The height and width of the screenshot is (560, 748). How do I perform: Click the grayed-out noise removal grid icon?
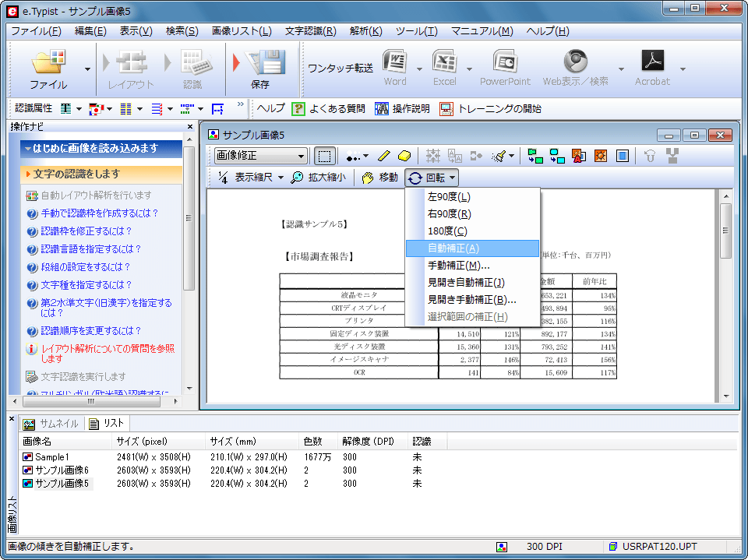(x=433, y=156)
